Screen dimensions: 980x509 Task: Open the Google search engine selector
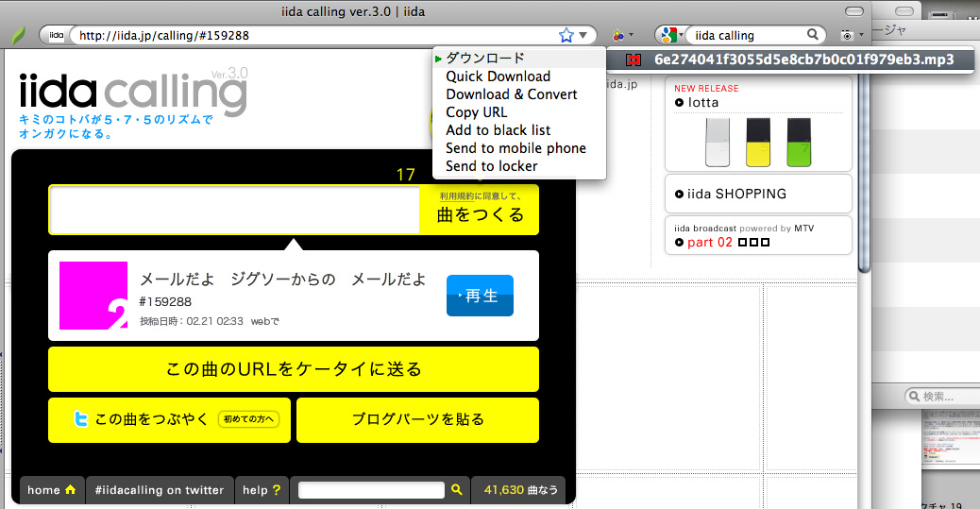(672, 35)
